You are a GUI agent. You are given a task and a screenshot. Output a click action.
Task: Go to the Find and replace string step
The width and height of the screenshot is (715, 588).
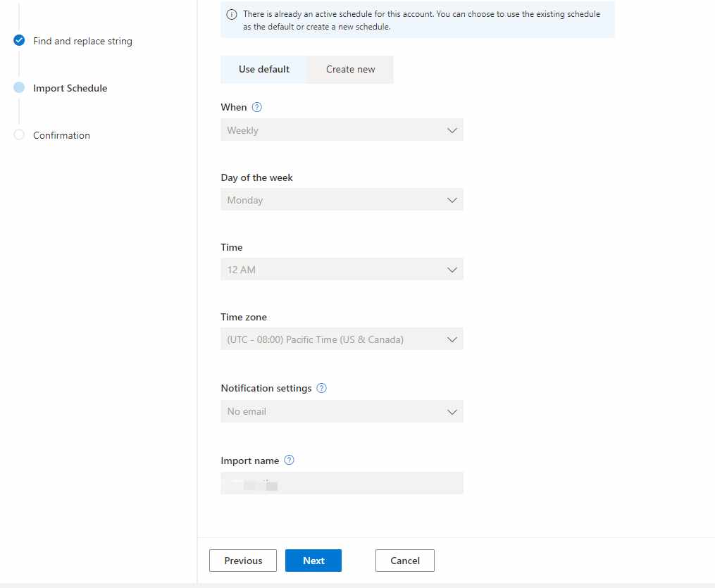coord(82,41)
